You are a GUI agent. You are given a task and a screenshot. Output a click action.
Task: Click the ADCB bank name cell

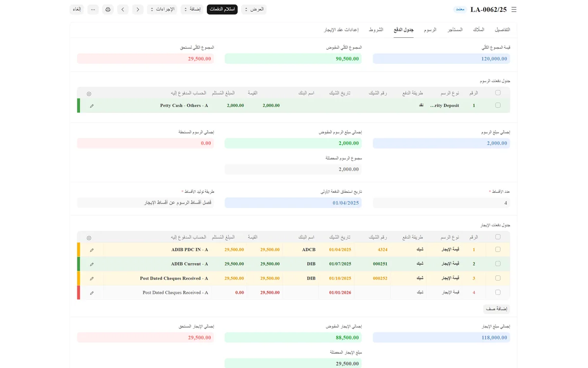coord(301,250)
